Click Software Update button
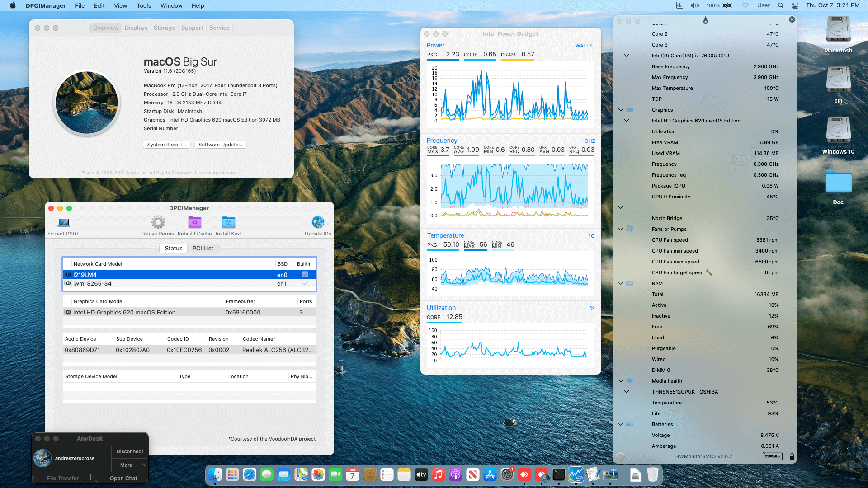Viewport: 868px width, 488px height. tap(221, 145)
